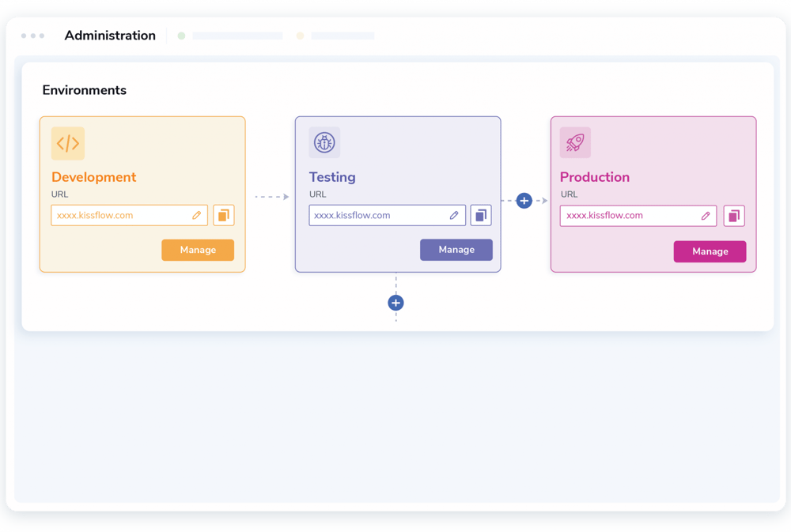Copy the Testing environment URL
The width and height of the screenshot is (791, 532).
tap(481, 214)
